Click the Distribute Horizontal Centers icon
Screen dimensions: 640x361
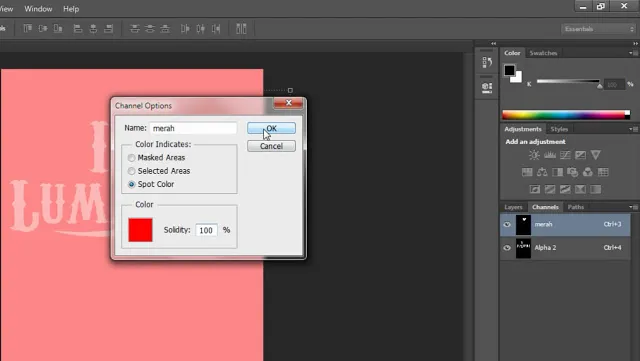click(200, 29)
